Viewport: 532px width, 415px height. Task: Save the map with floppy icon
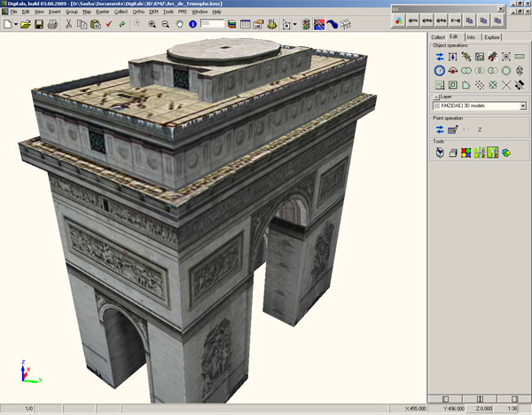[x=39, y=25]
